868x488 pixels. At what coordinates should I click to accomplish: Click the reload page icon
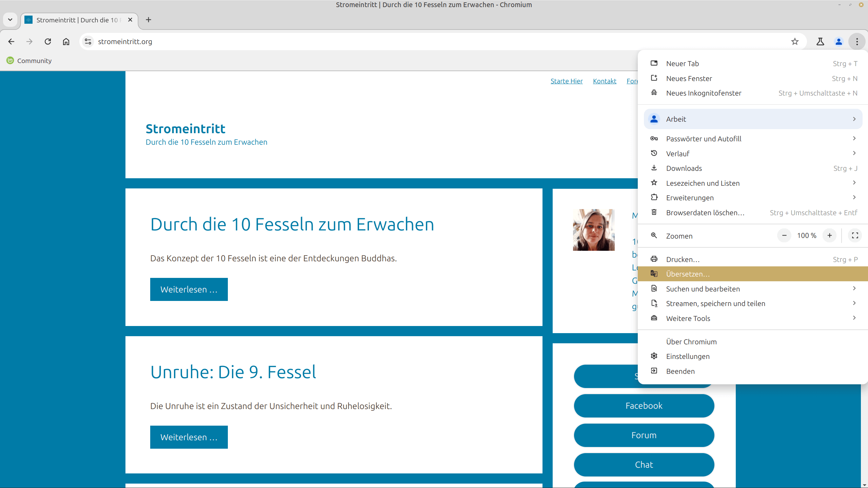(x=48, y=42)
